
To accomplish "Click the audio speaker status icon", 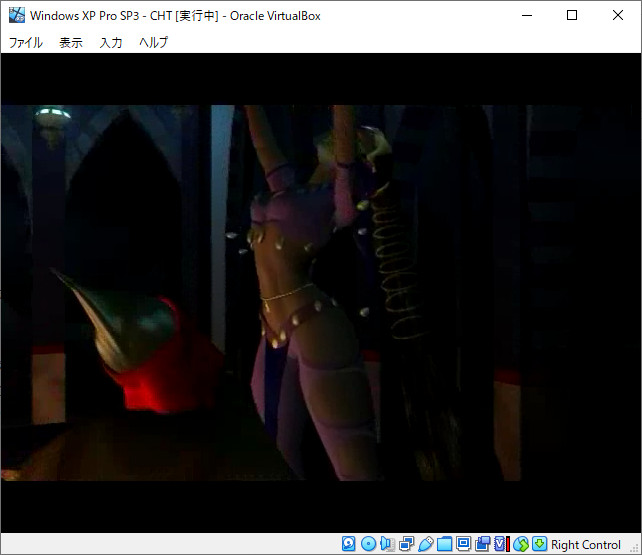I will (x=387, y=544).
